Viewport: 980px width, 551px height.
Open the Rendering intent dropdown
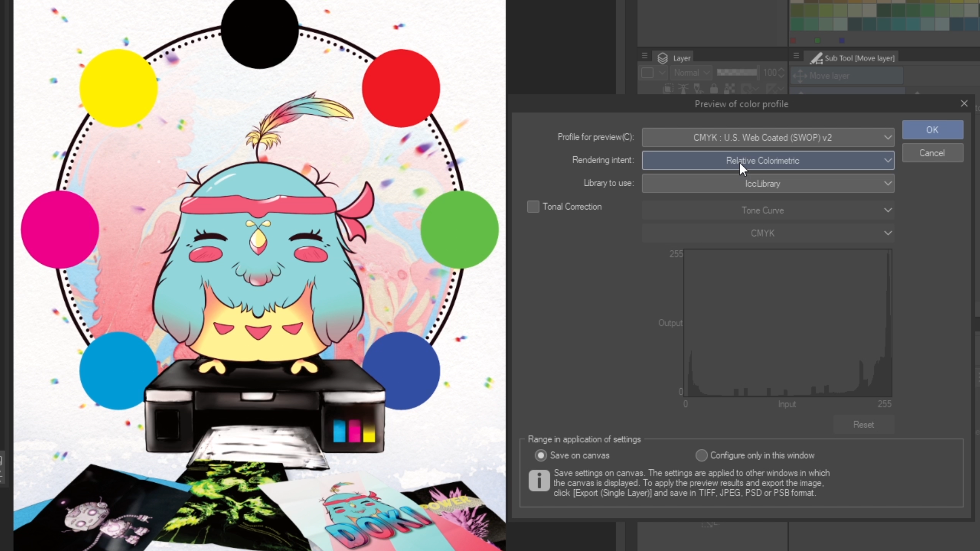pos(768,160)
